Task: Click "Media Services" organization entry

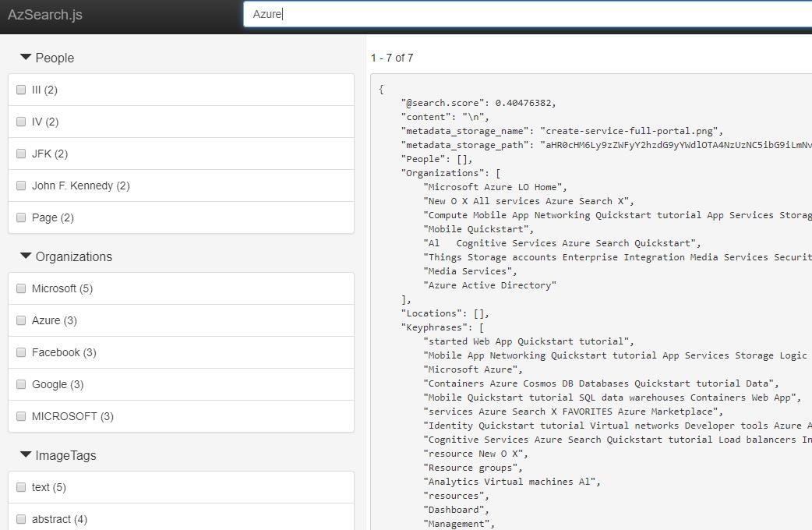Action: [470, 271]
